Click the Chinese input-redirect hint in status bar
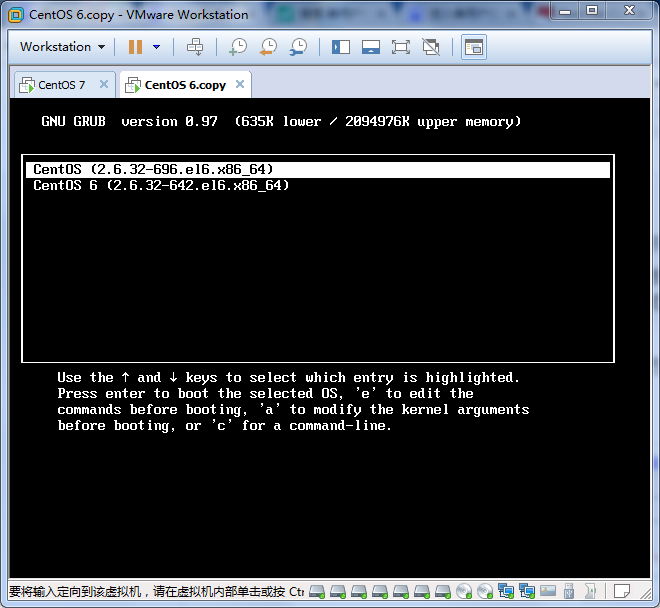The height and width of the screenshot is (608, 660). [x=157, y=592]
